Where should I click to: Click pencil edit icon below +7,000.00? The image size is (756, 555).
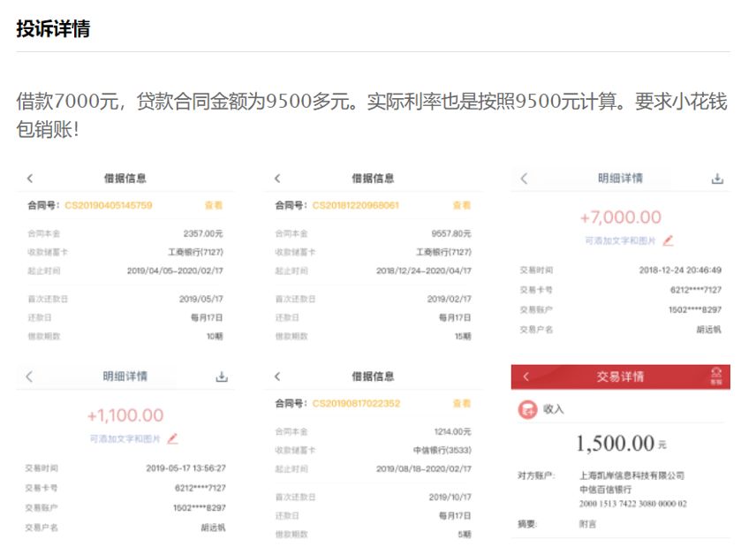click(669, 239)
